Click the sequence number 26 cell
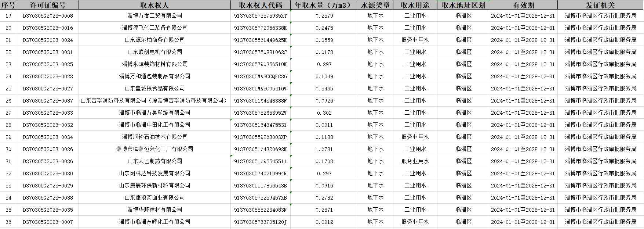The height and width of the screenshot is (229, 644). pos(8,101)
